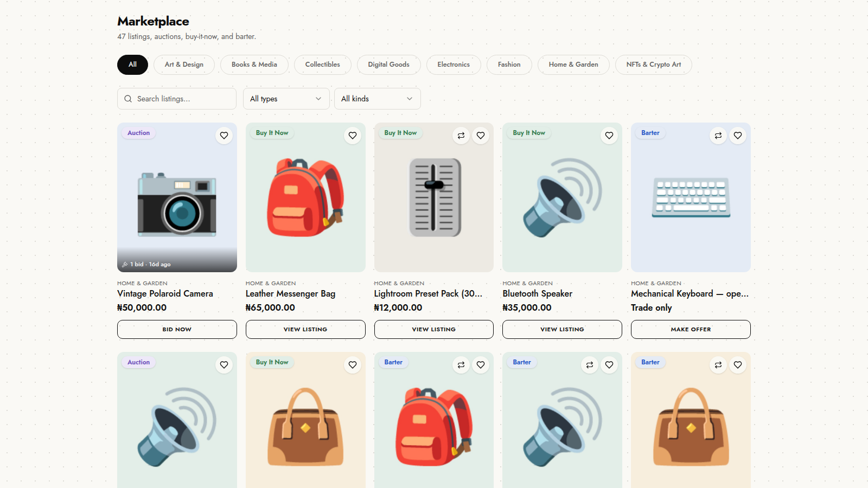This screenshot has height=488, width=868.
Task: Open the Mechanical Keyboard product image
Action: click(x=691, y=197)
